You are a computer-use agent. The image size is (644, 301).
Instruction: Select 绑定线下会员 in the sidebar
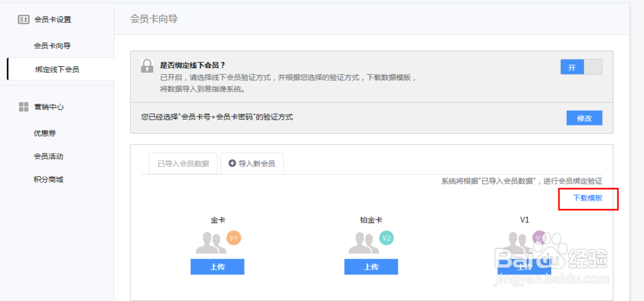point(57,69)
